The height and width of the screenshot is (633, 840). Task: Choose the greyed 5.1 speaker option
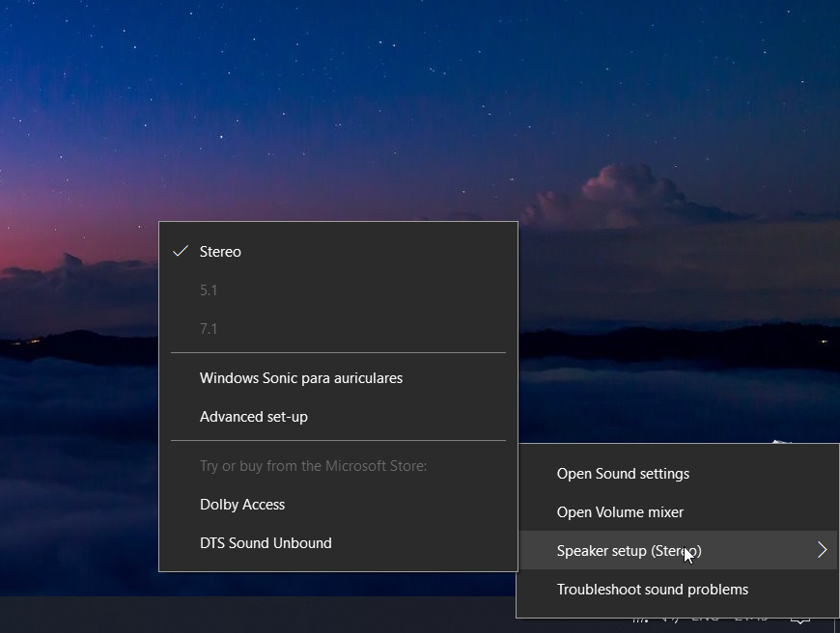[338, 290]
